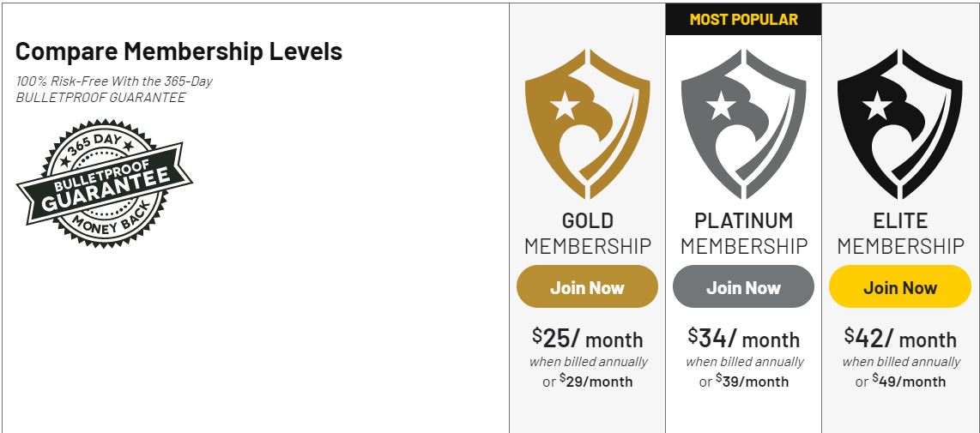Image resolution: width=980 pixels, height=433 pixels.
Task: Click the MOST POPULAR banner
Action: (x=743, y=20)
